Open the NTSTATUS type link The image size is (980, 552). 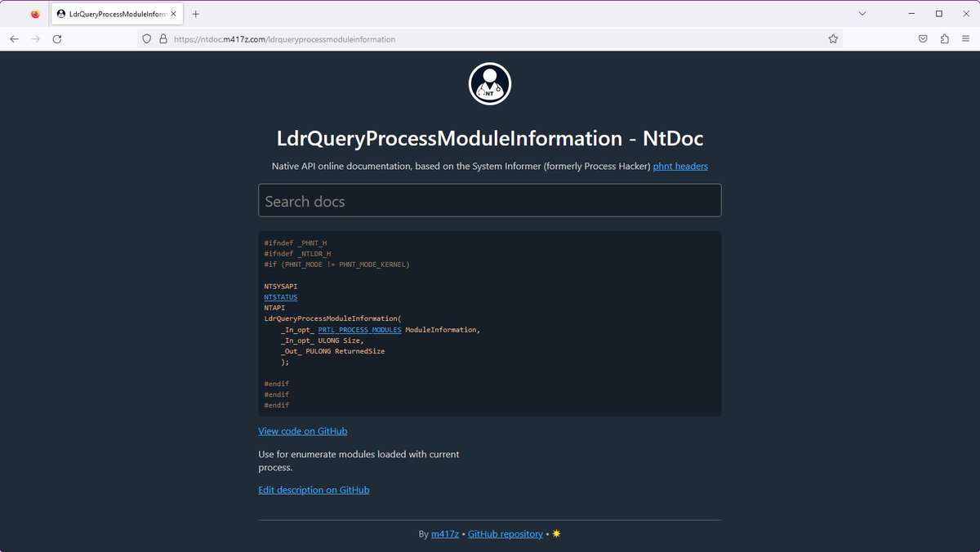pos(280,297)
